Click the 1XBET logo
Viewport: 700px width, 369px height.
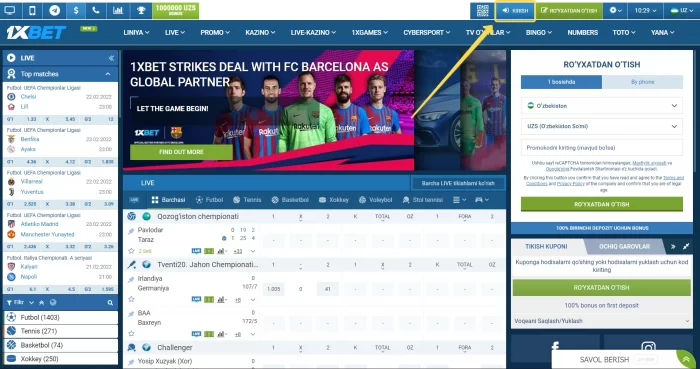click(36, 32)
